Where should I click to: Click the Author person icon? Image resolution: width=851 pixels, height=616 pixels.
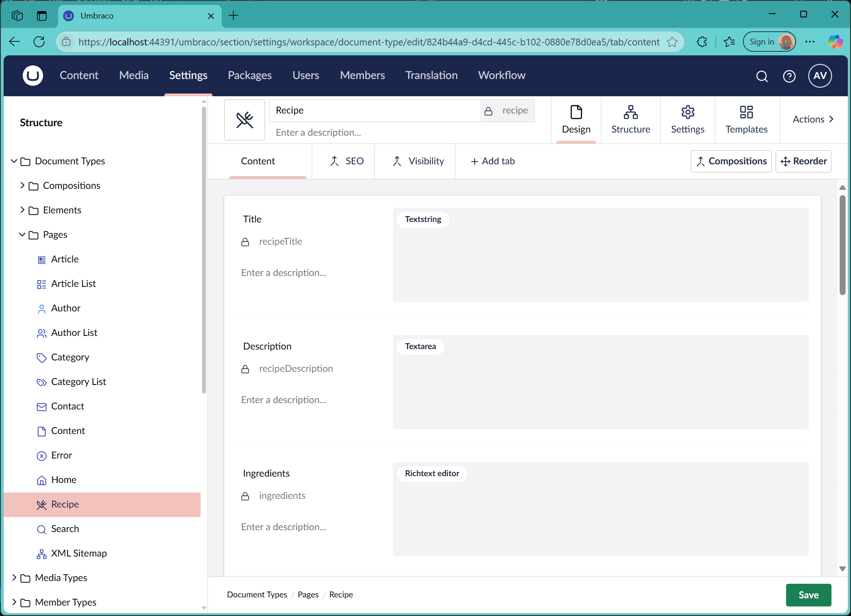pos(41,309)
